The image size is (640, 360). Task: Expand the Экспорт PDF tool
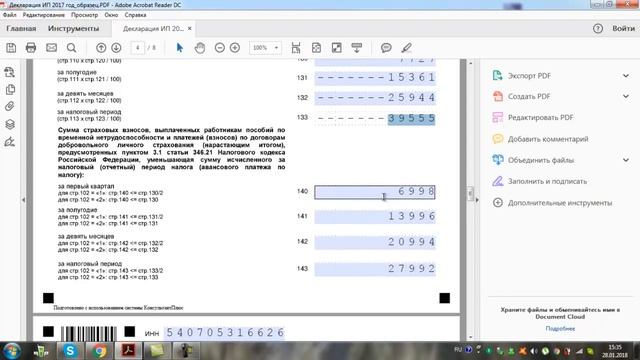point(626,76)
